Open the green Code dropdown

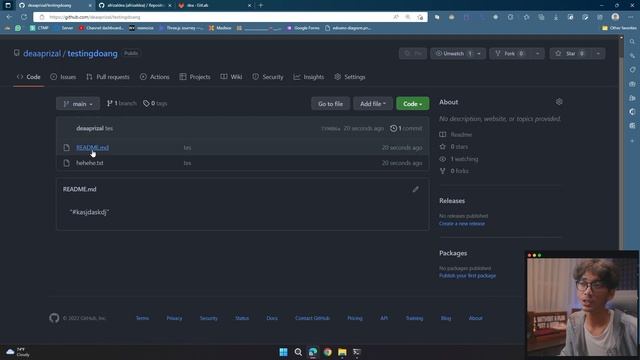(x=413, y=104)
